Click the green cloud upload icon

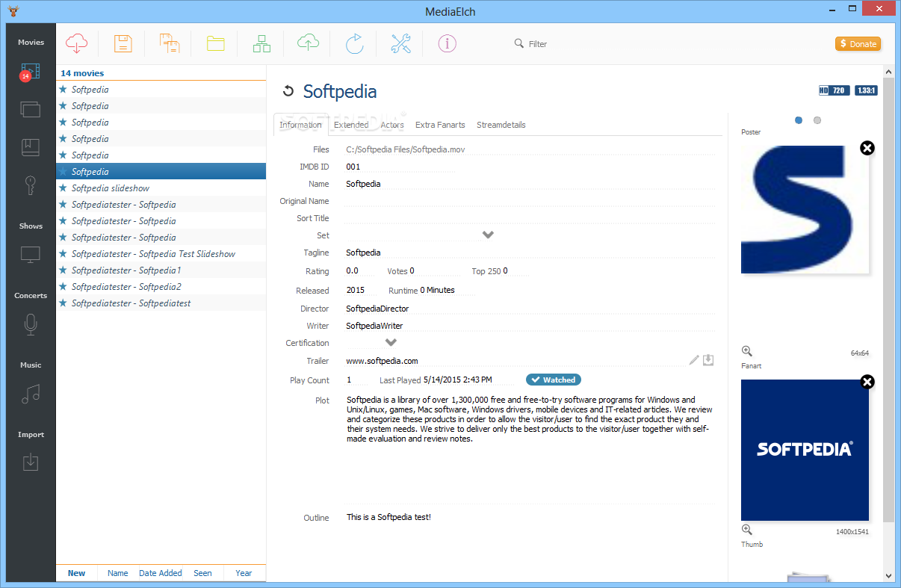tap(308, 43)
